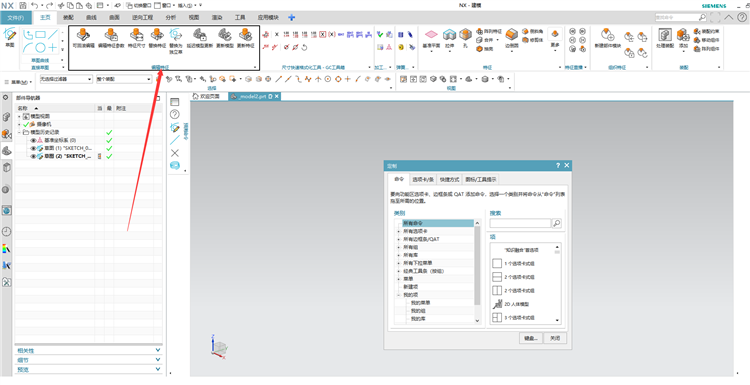Switch to the 曲线 ribbon tab
The width and height of the screenshot is (750, 385).
91,18
